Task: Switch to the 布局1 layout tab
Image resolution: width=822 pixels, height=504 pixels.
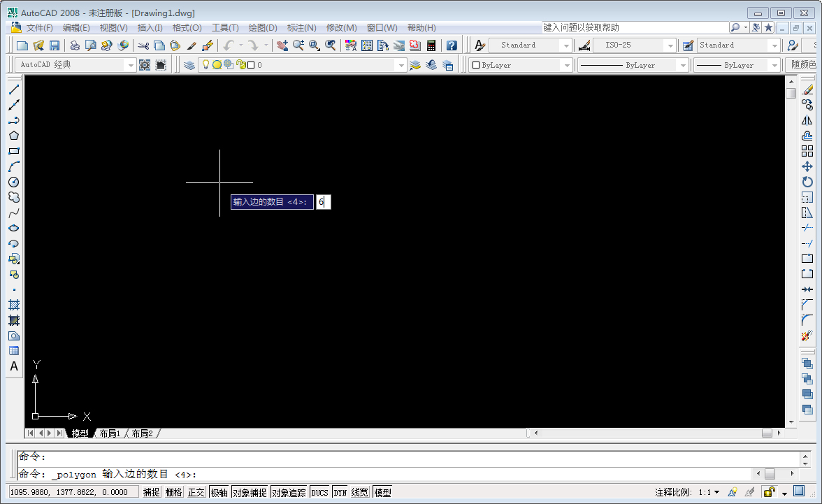Action: click(x=110, y=433)
